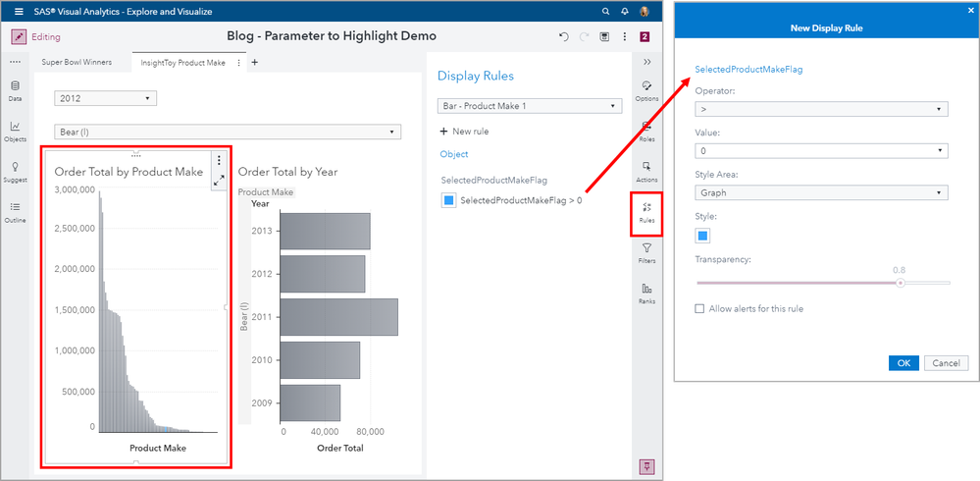Screen dimensions: 980x481
Task: Open the Value dropdown showing 0
Action: click(821, 151)
